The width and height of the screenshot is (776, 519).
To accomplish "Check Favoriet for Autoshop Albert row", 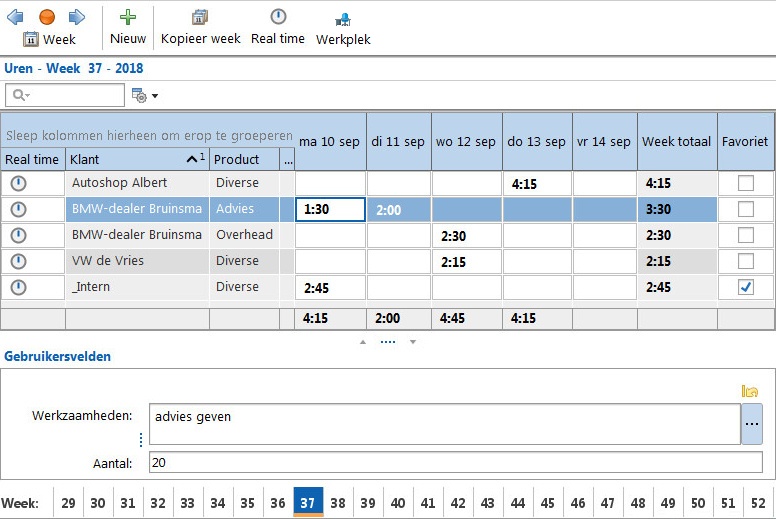I will (x=745, y=183).
